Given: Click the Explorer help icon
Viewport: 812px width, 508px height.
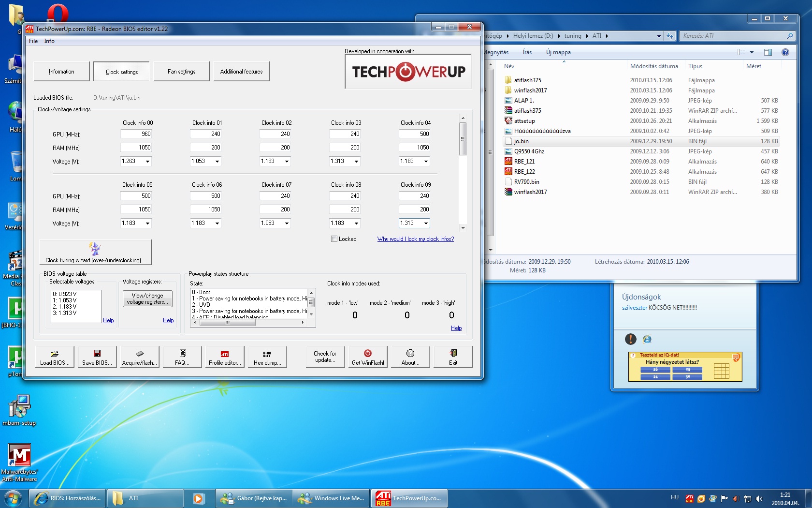Looking at the screenshot, I should [785, 52].
